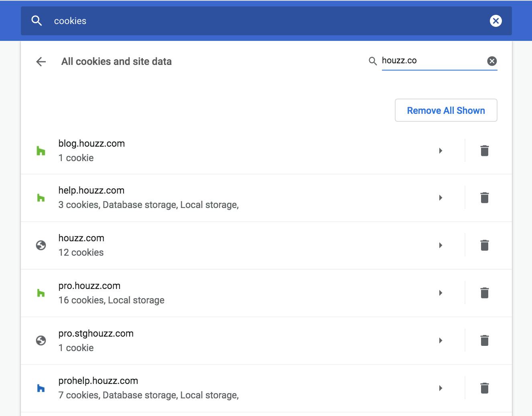Expand help.houzz.com site data details
Viewport: 532px width, 416px height.
[441, 198]
